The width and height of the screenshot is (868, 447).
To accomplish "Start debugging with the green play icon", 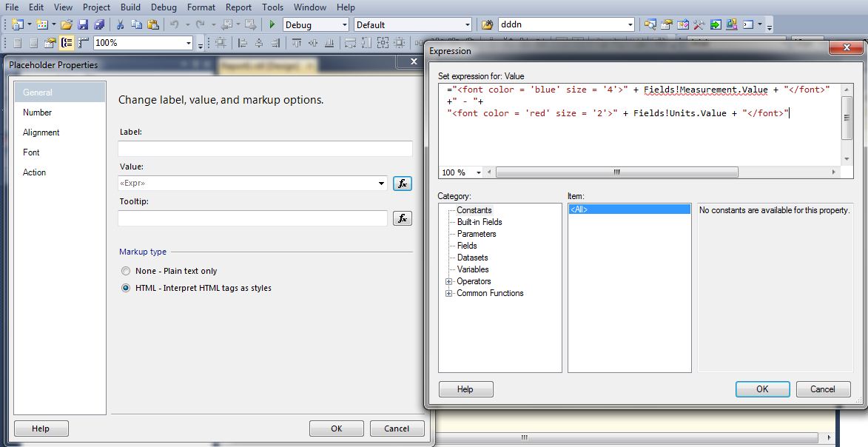I will [272, 24].
